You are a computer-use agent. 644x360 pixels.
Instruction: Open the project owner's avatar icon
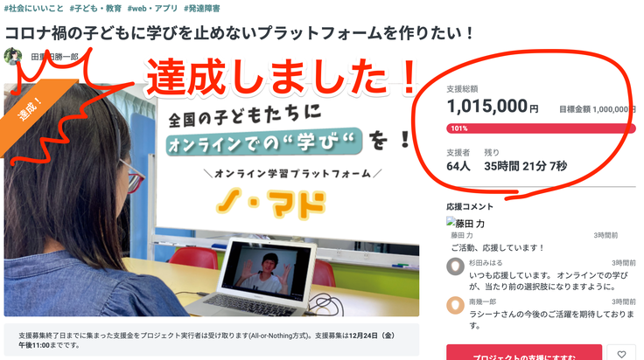(x=13, y=56)
